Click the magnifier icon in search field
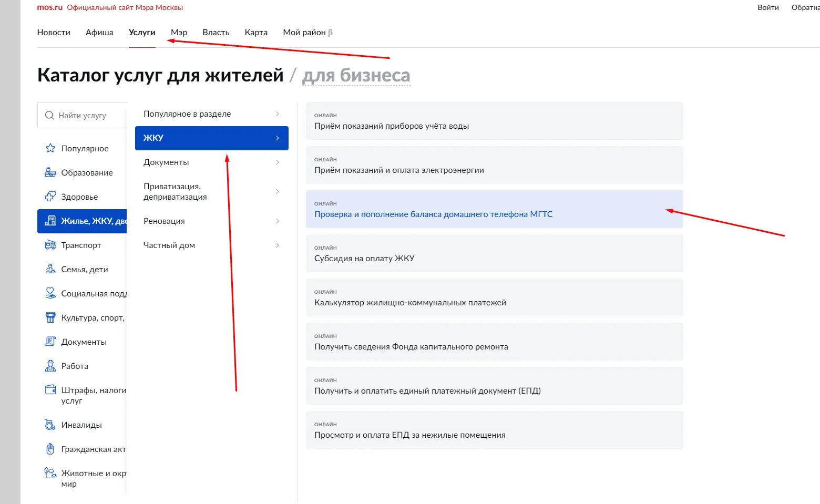Viewport: 820px width, 504px height. pyautogui.click(x=49, y=115)
